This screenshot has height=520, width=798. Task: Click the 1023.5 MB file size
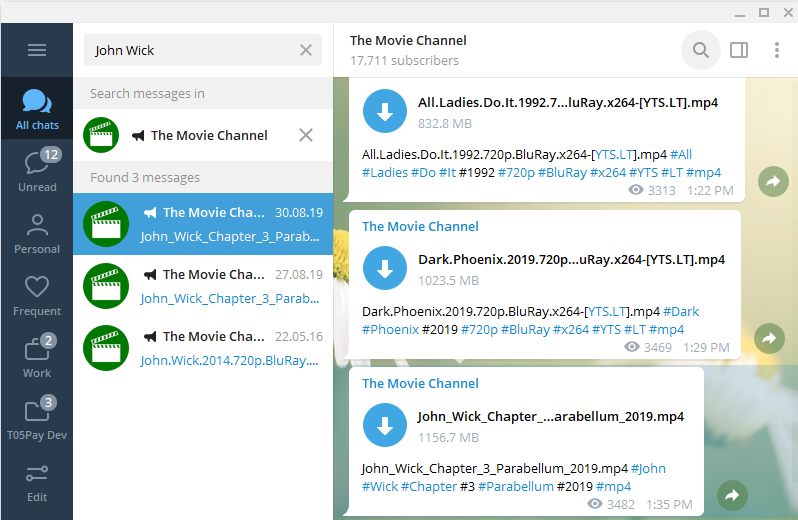(x=448, y=281)
